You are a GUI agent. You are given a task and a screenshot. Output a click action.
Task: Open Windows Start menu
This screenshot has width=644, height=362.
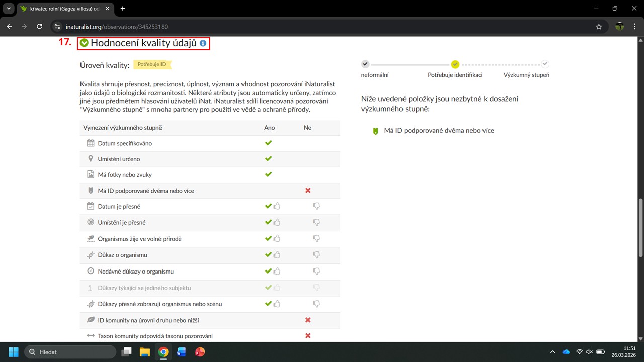[13, 352]
